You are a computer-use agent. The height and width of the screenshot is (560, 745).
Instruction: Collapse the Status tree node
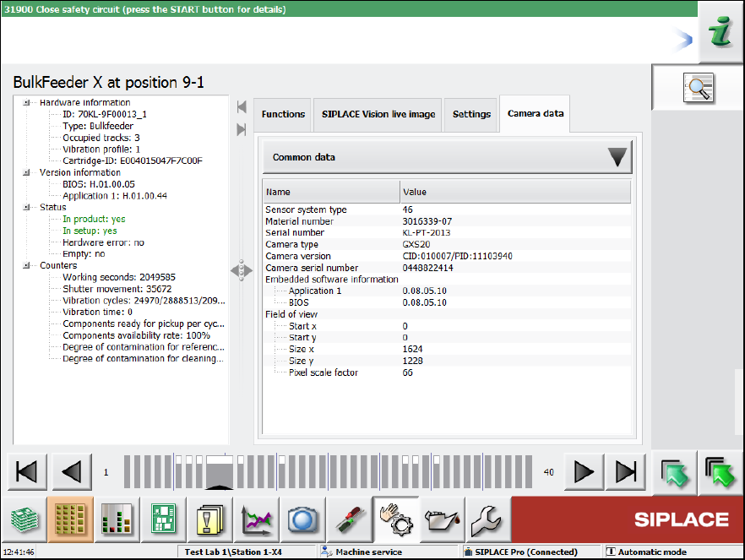(x=27, y=207)
